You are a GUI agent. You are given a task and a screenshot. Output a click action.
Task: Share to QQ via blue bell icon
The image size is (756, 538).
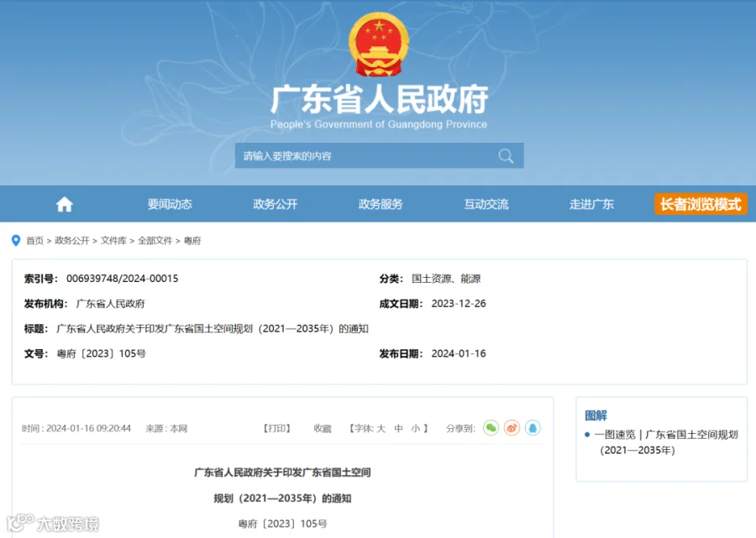533,428
